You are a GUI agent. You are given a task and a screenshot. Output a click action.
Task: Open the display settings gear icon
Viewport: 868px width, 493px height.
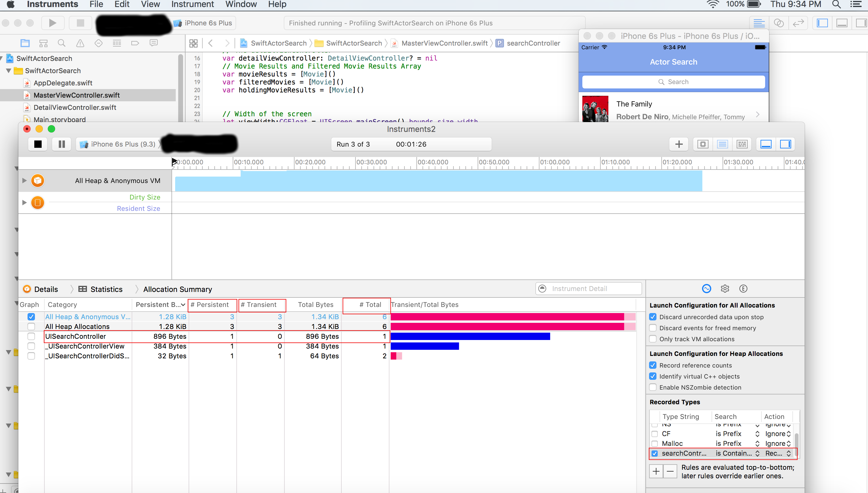pos(725,289)
